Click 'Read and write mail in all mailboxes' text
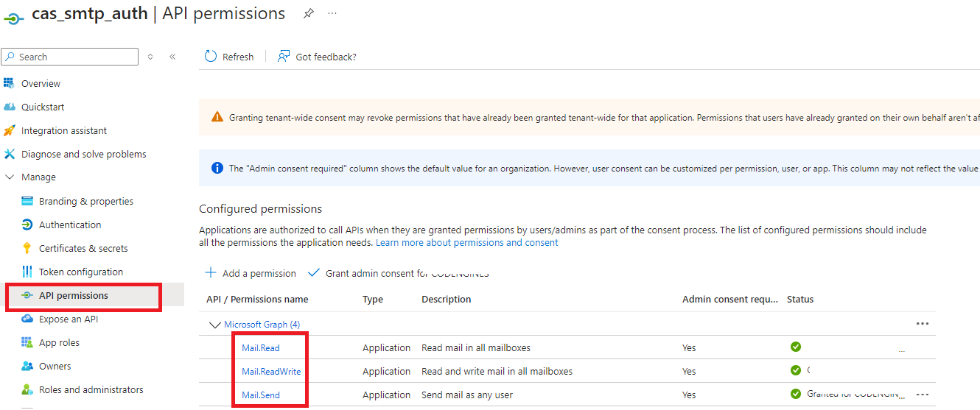980x410 pixels. tap(497, 371)
